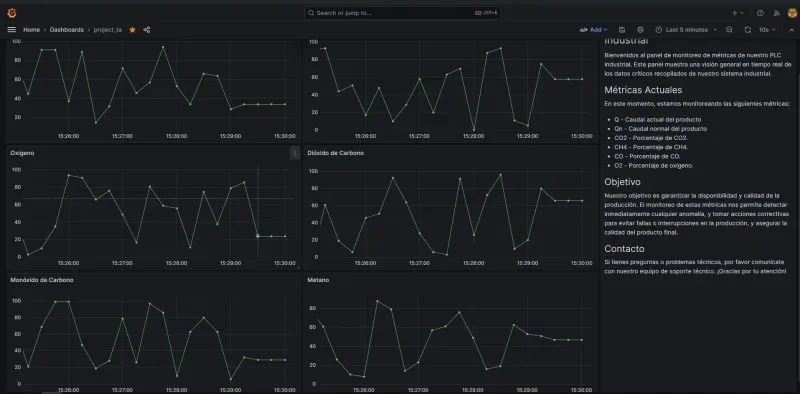Click the Contacto heading
Screen dimensions: 800x394
point(624,249)
